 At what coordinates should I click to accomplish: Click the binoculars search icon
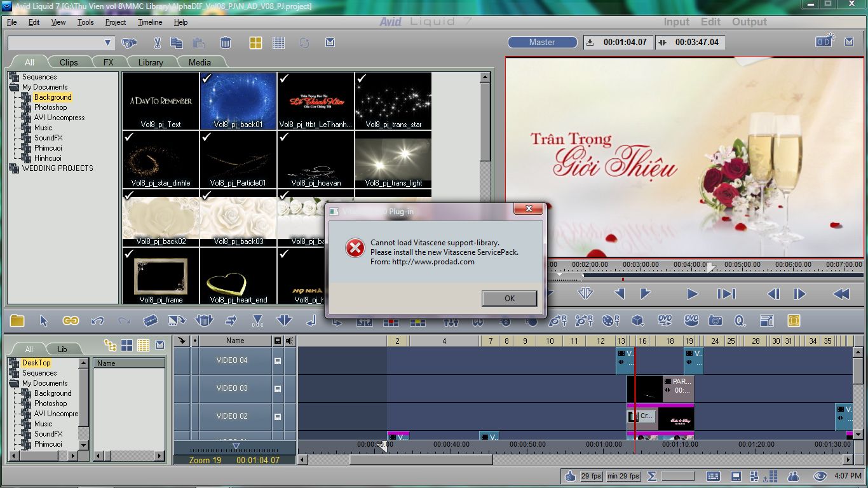pyautogui.click(x=129, y=43)
